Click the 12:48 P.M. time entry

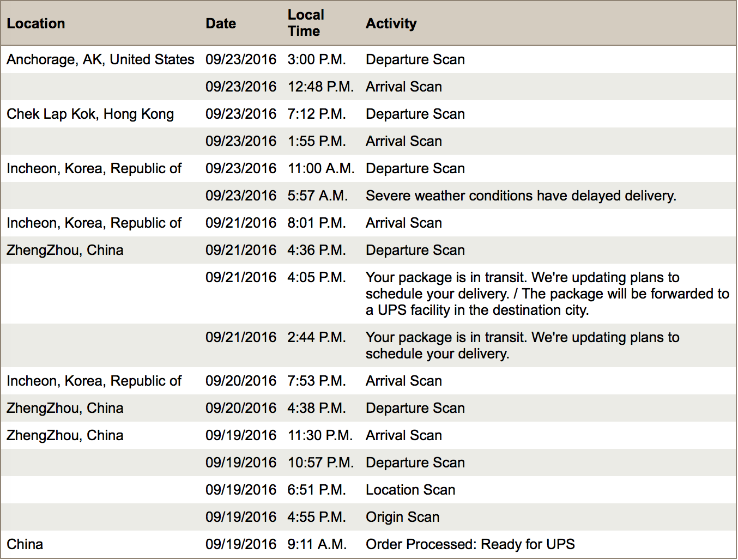[x=320, y=87]
